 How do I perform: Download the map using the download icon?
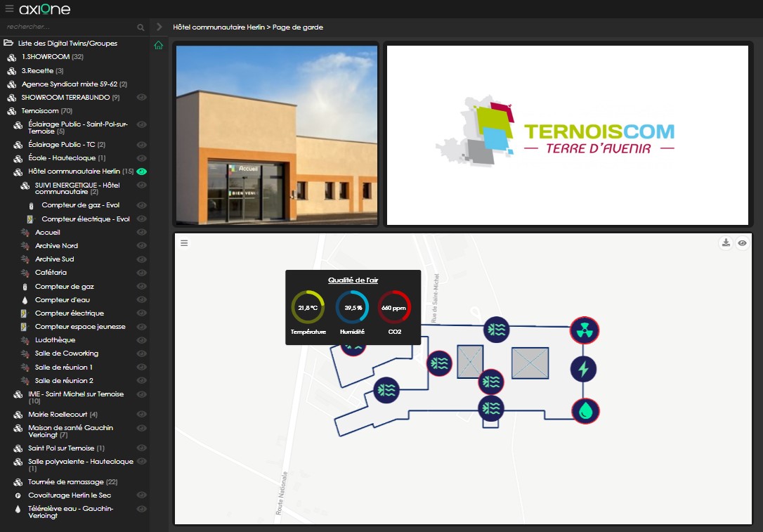click(726, 243)
